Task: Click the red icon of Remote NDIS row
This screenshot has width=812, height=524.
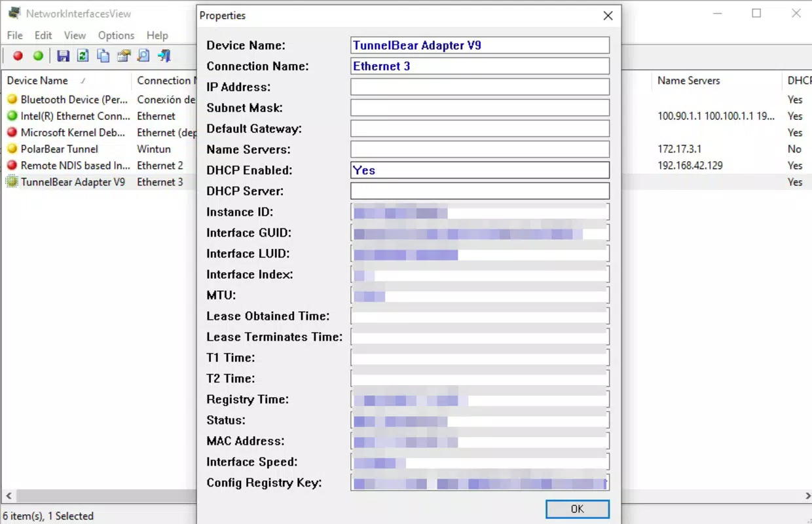Action: pyautogui.click(x=12, y=165)
